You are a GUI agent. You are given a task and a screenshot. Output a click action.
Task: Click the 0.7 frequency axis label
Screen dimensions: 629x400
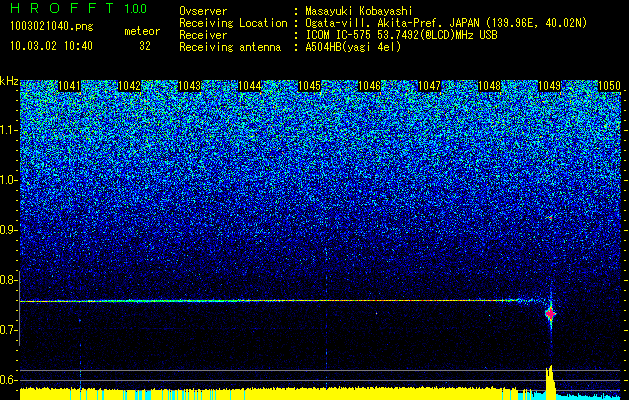click(x=9, y=330)
